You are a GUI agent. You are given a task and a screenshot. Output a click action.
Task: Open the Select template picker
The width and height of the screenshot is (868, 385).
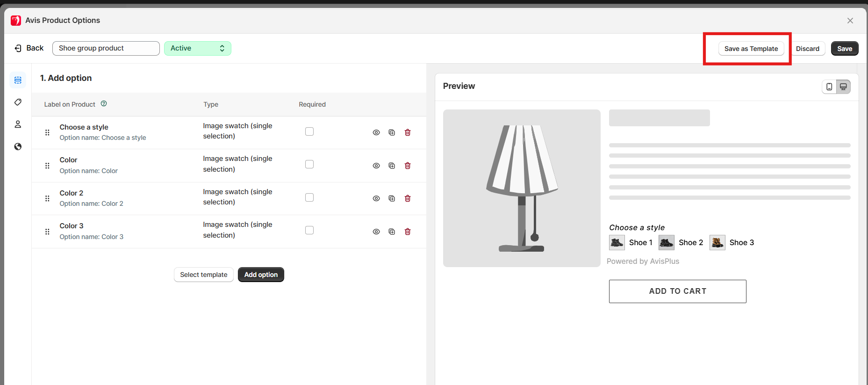pyautogui.click(x=203, y=275)
